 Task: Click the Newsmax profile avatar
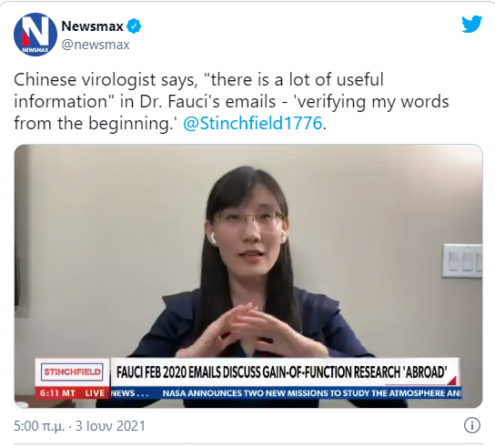coord(35,35)
